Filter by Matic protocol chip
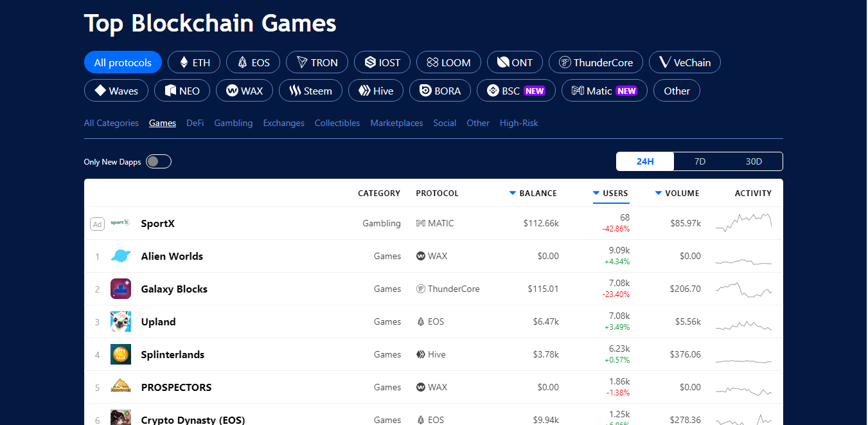 605,91
